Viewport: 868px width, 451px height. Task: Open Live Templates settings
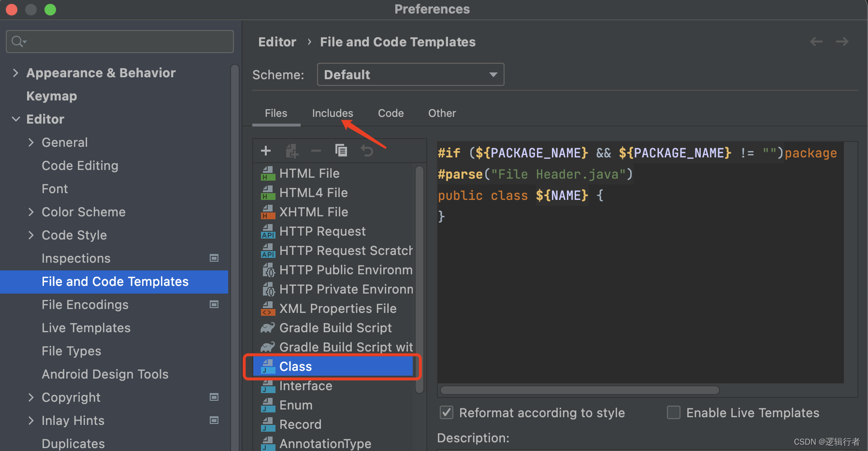pos(86,328)
